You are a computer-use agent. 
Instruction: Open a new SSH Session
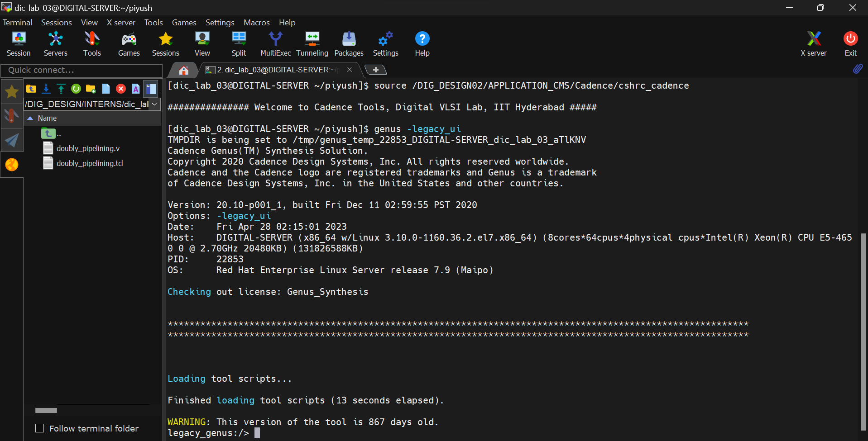tap(18, 43)
